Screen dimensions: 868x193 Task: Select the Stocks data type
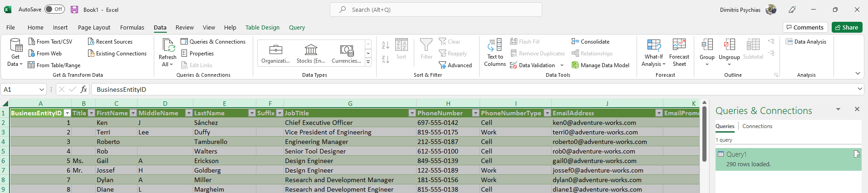pos(311,50)
